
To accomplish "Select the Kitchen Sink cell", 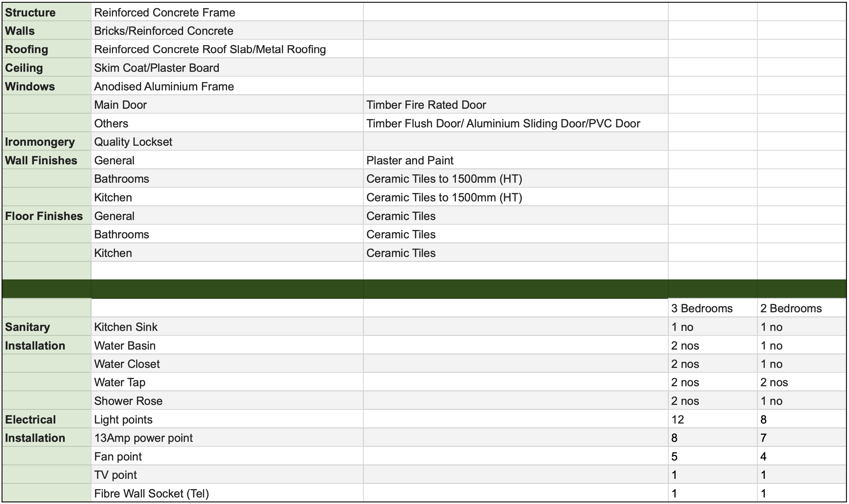I will pos(126,327).
